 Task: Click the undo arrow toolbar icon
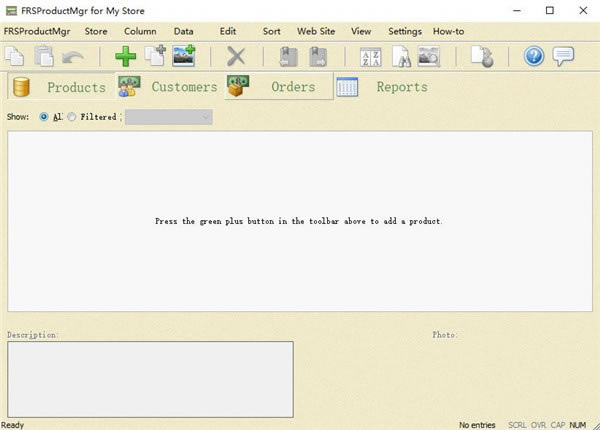(74, 57)
